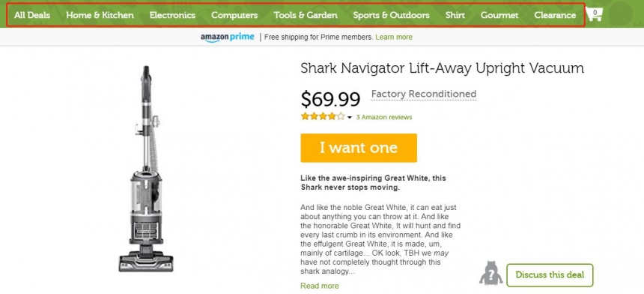Image resolution: width=644 pixels, height=294 pixels.
Task: Browse Tools & Garden deals
Action: [306, 15]
